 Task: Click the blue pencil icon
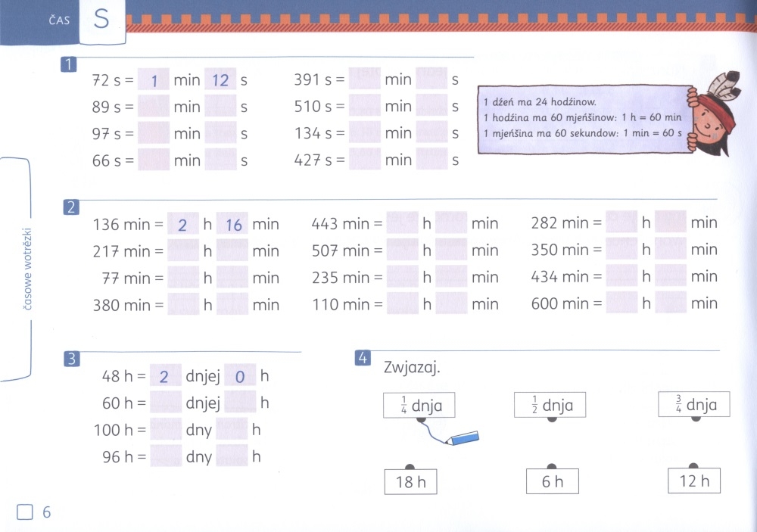coord(463,438)
